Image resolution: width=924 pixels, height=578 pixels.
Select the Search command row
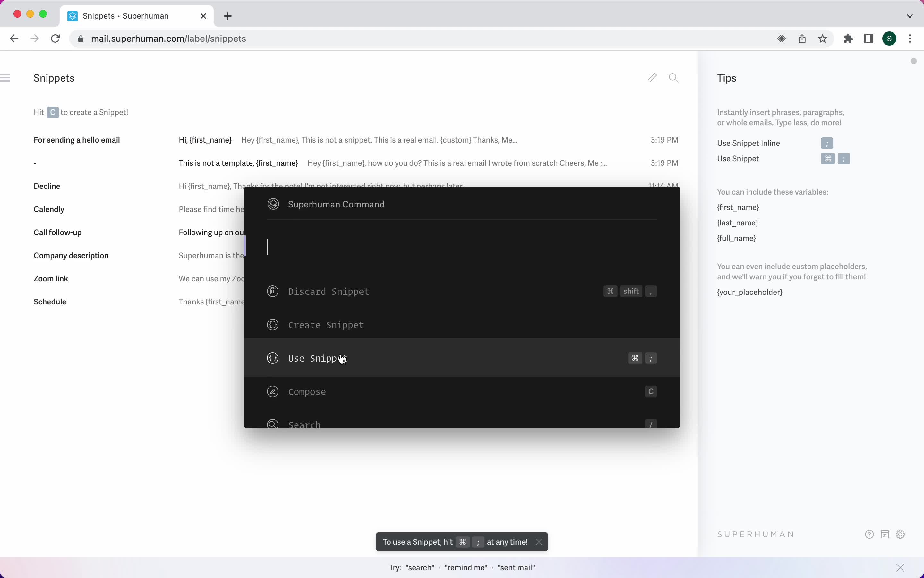pyautogui.click(x=462, y=421)
